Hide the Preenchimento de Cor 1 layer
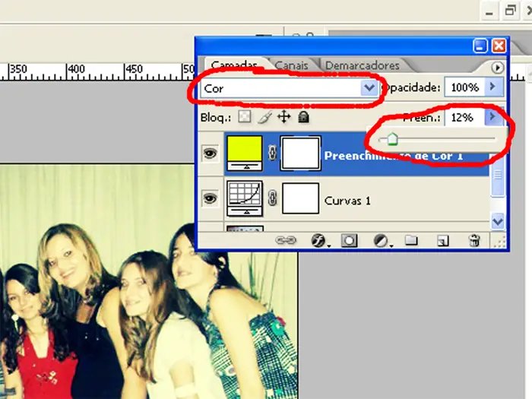The image size is (532, 399). 209,154
